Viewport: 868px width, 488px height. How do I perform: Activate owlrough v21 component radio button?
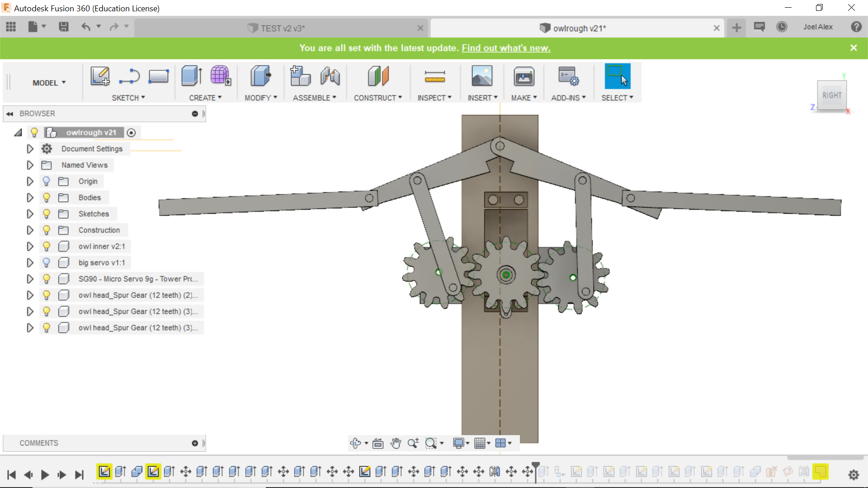point(131,132)
